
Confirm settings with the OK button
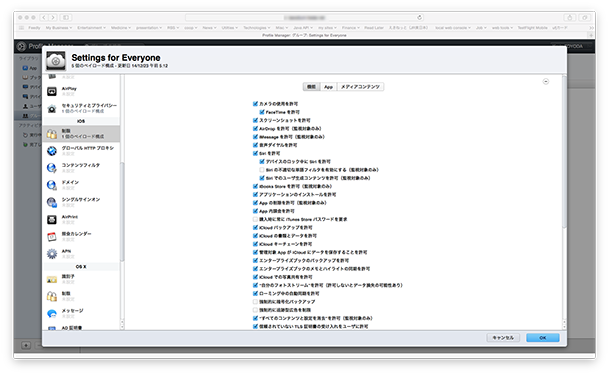tap(543, 338)
